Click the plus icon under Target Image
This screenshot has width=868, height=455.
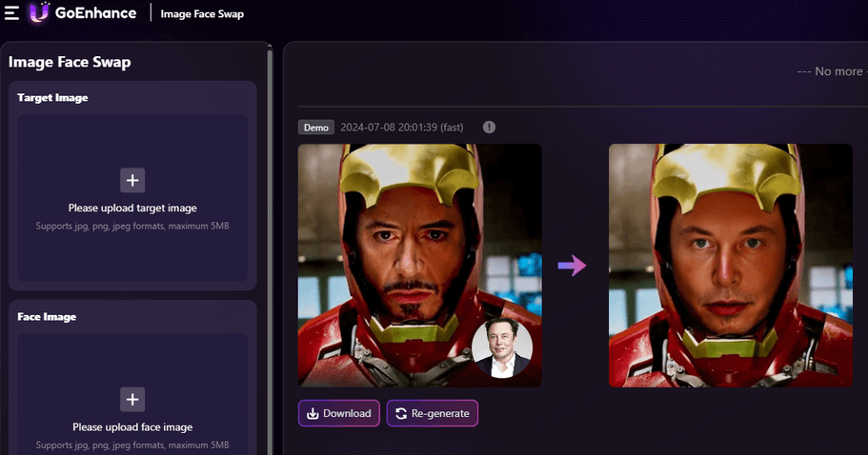coord(132,180)
